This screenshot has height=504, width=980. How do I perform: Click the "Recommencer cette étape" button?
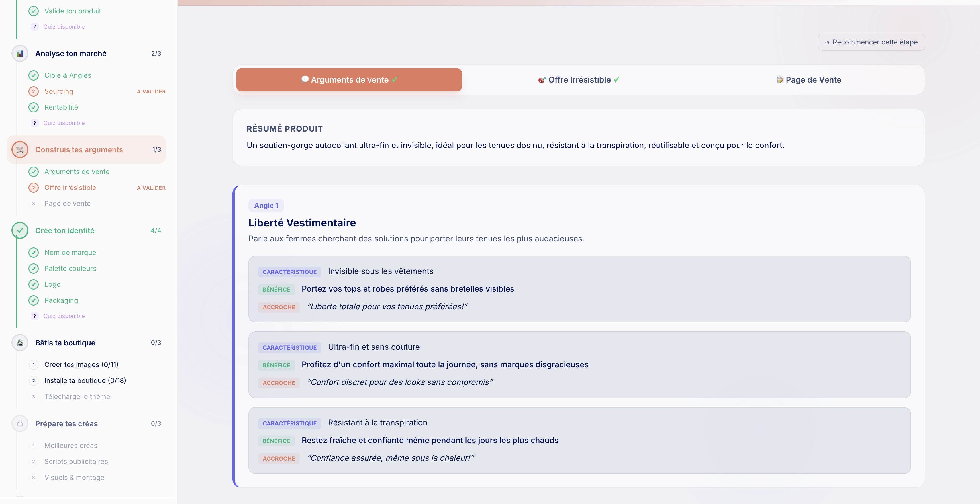pos(871,42)
